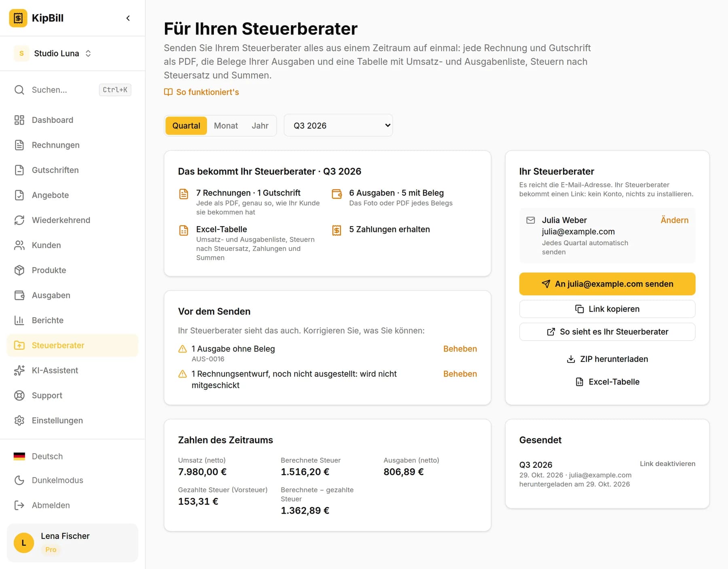The width and height of the screenshot is (728, 569).
Task: Click Jedes Quartal automatisch senden text
Action: pyautogui.click(x=585, y=247)
